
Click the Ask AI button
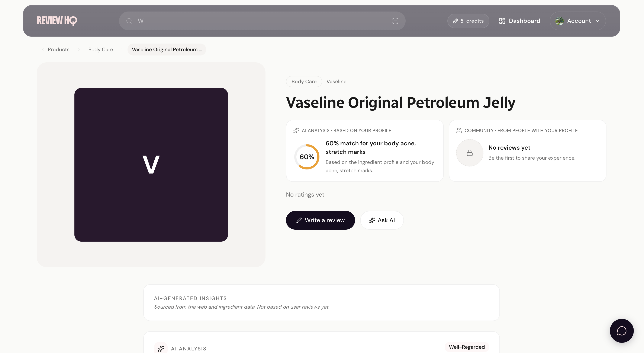point(382,220)
